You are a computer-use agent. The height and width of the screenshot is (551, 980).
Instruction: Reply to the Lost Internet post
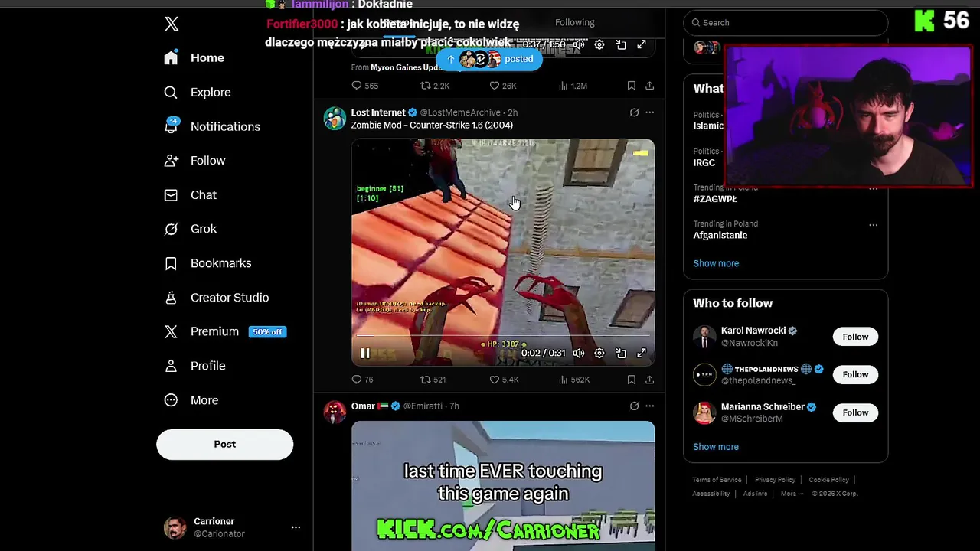pyautogui.click(x=363, y=380)
